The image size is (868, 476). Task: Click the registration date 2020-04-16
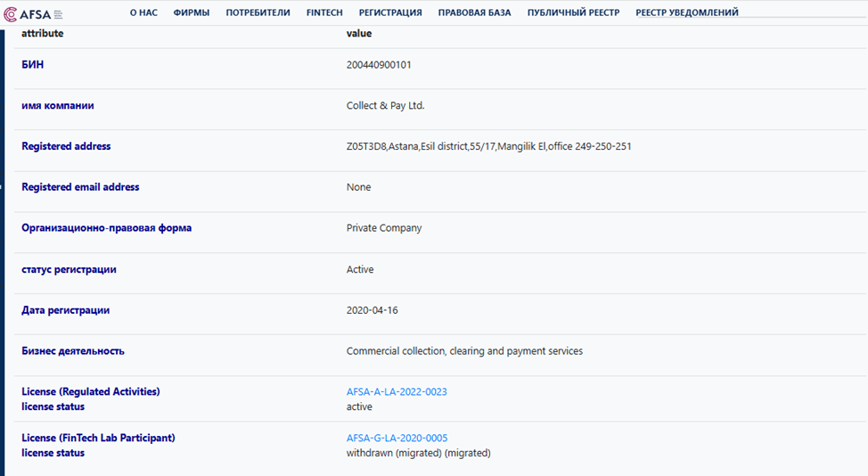coord(372,310)
